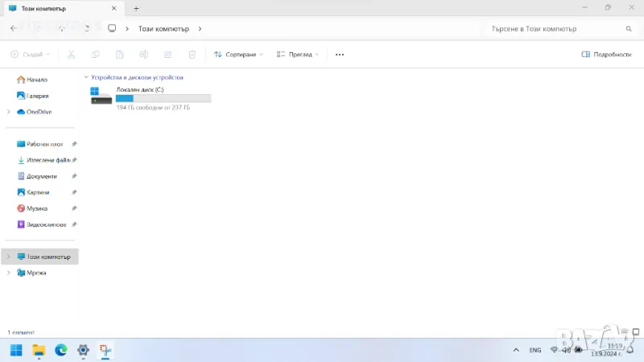Screen dimensions: 644x362
Task: Click the Windows Start button
Action: tap(16, 350)
